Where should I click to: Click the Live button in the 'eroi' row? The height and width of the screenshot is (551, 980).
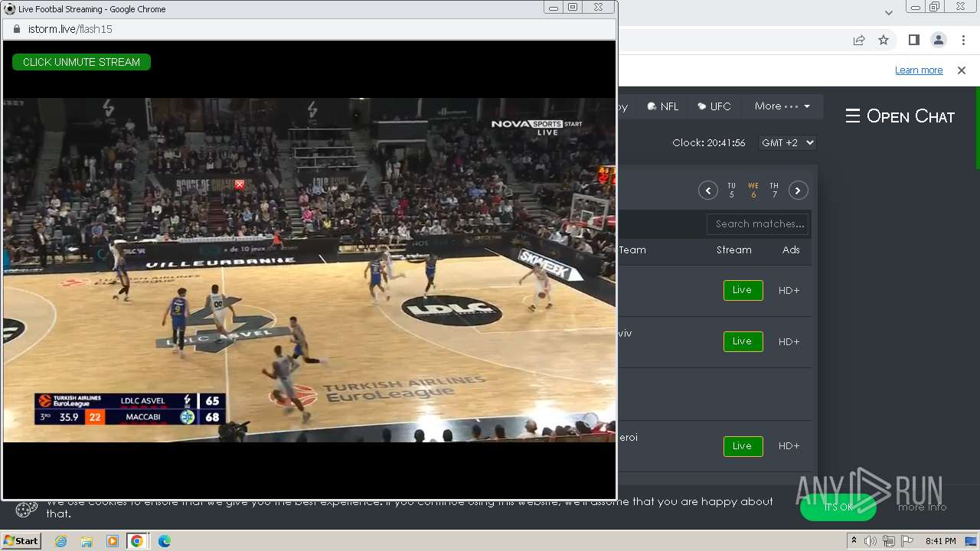[743, 446]
